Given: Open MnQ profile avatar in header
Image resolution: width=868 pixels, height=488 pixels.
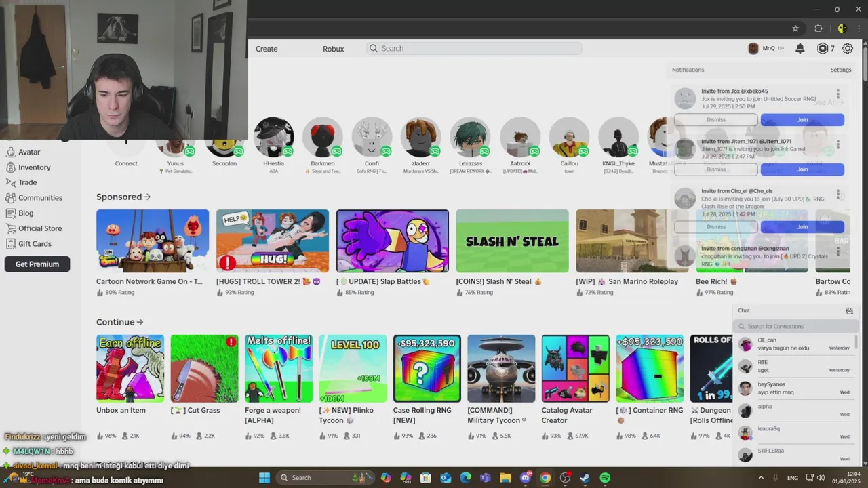Looking at the screenshot, I should point(753,49).
